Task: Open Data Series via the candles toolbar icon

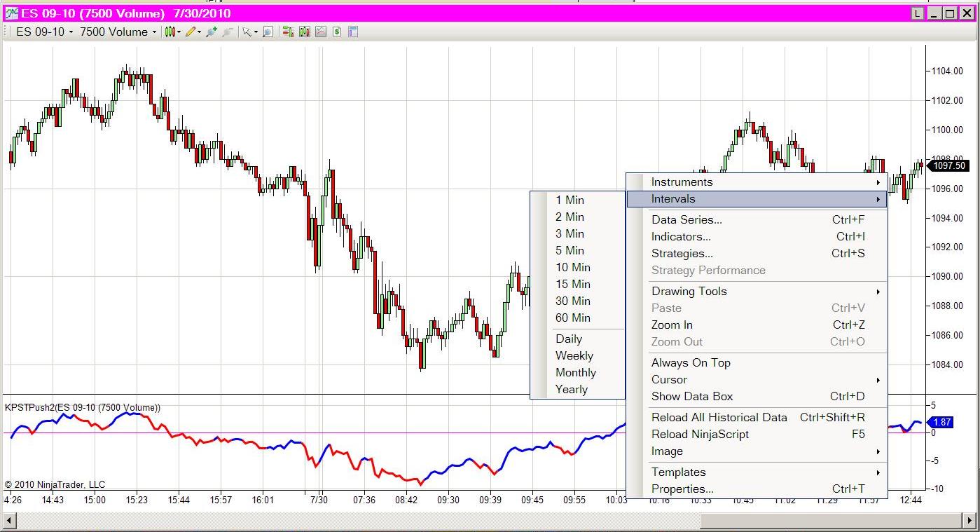Action: click(304, 32)
